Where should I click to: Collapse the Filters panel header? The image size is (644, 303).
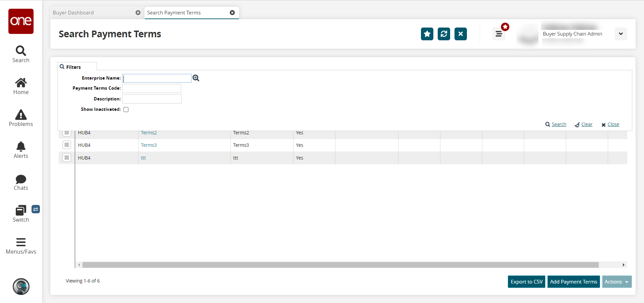[x=77, y=67]
